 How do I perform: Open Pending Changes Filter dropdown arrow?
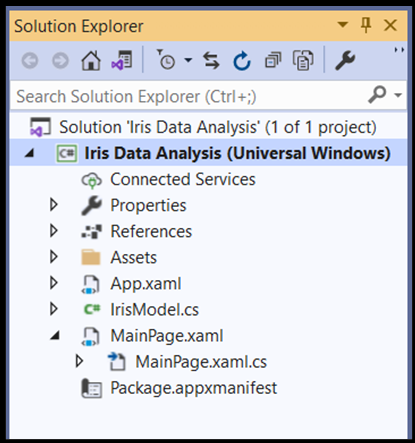[188, 60]
